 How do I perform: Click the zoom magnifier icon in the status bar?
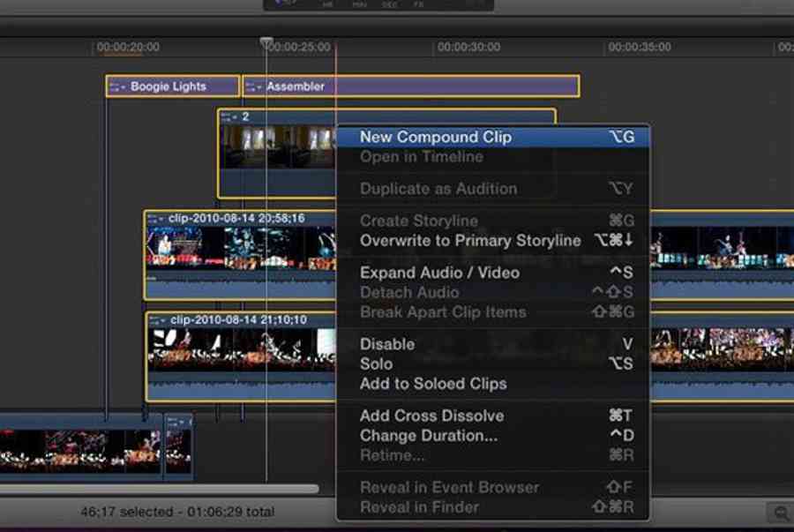(x=782, y=512)
